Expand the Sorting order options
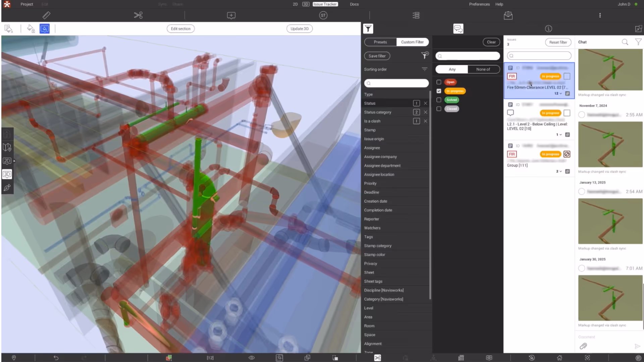Viewport: 644px width, 362px height. point(425,69)
